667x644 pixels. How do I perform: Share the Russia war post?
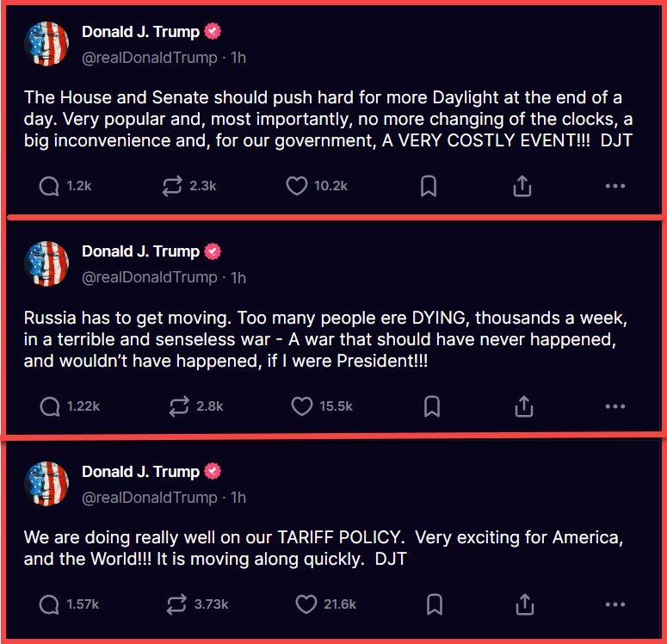pyautogui.click(x=524, y=406)
